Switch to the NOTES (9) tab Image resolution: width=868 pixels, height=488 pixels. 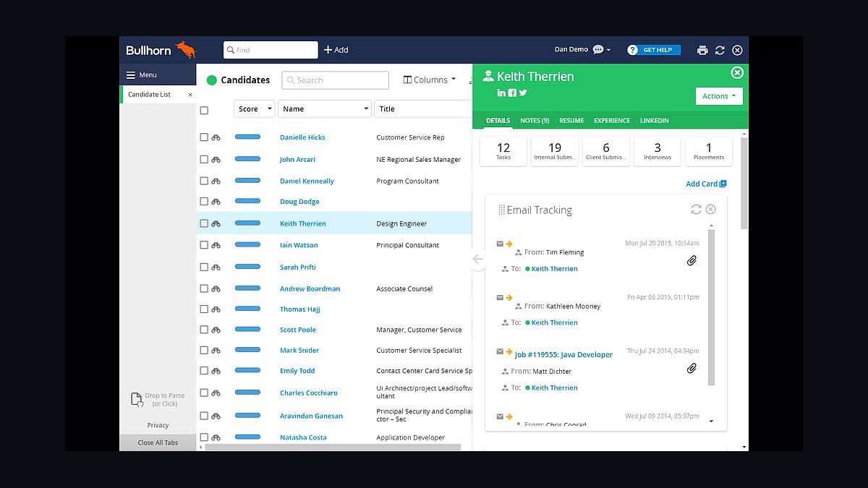tap(535, 121)
